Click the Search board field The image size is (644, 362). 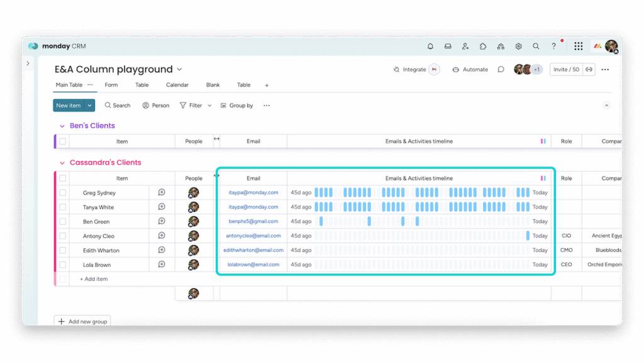118,106
